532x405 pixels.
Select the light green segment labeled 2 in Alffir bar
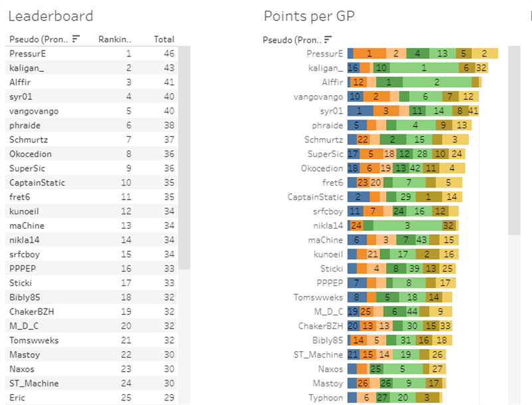438,82
